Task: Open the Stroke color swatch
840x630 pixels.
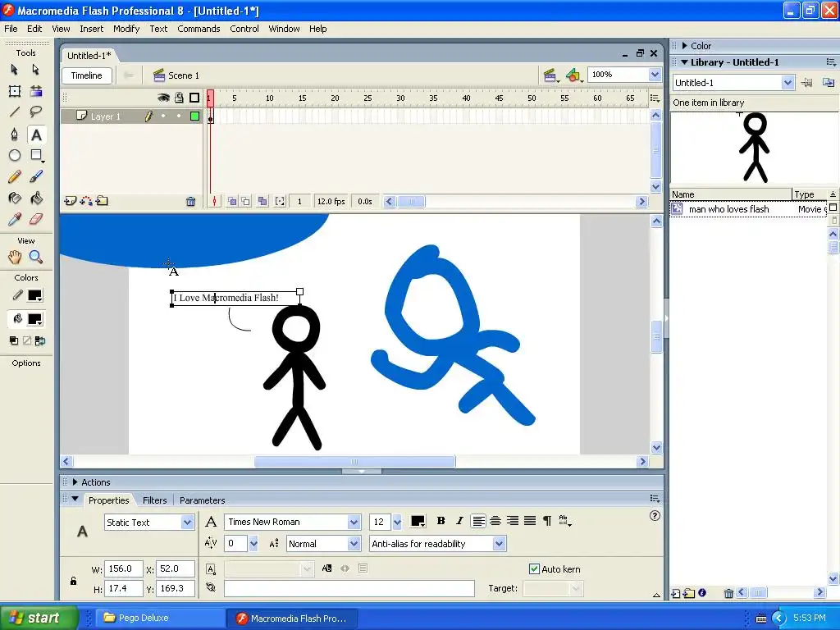Action: coord(34,295)
